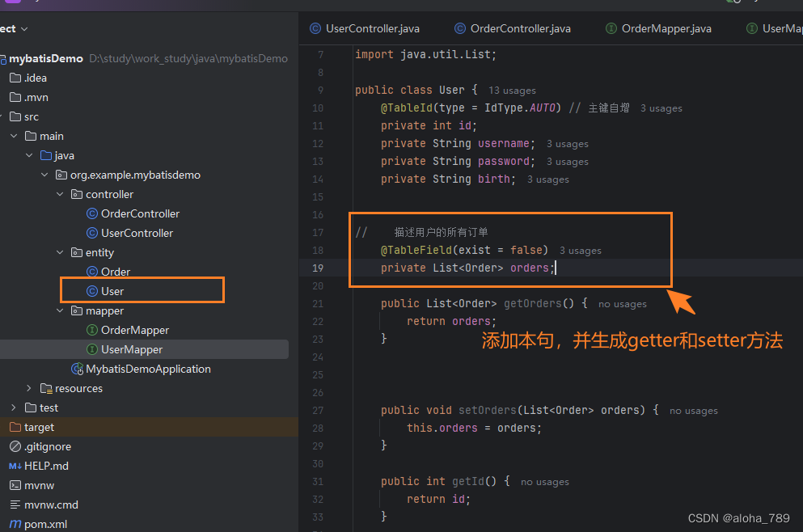Click the resources folder icon
This screenshot has height=532, width=803.
click(x=46, y=389)
